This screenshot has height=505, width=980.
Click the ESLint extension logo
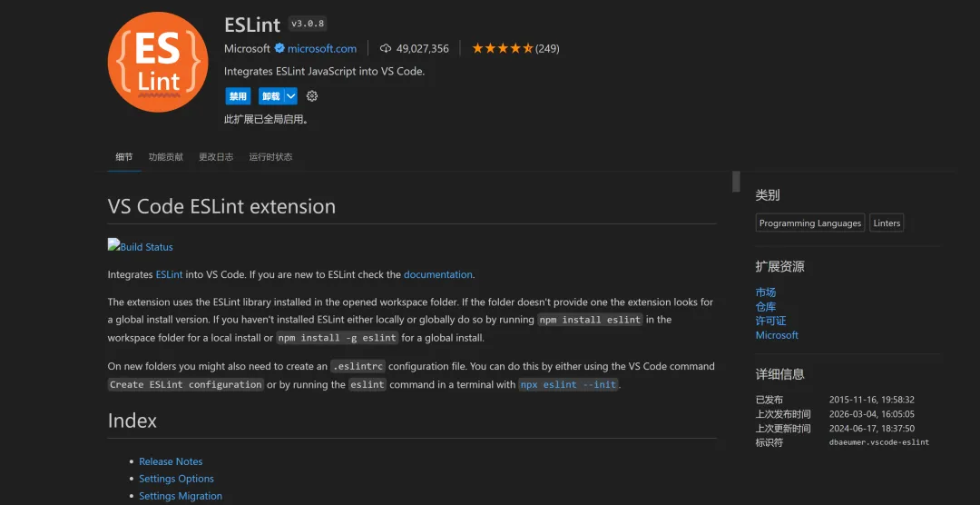pyautogui.click(x=158, y=62)
